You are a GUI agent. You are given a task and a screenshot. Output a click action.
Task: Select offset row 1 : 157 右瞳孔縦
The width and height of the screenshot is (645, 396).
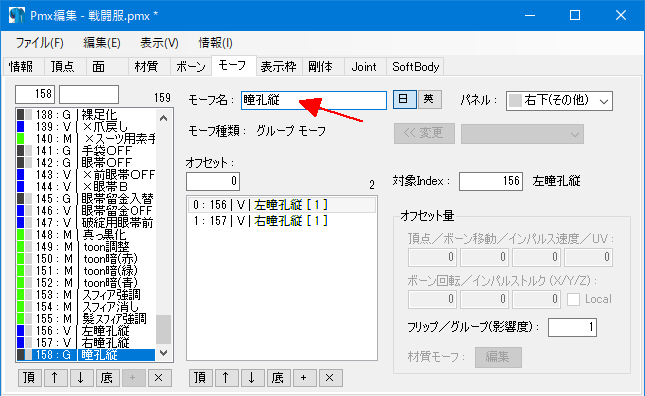[x=282, y=221]
